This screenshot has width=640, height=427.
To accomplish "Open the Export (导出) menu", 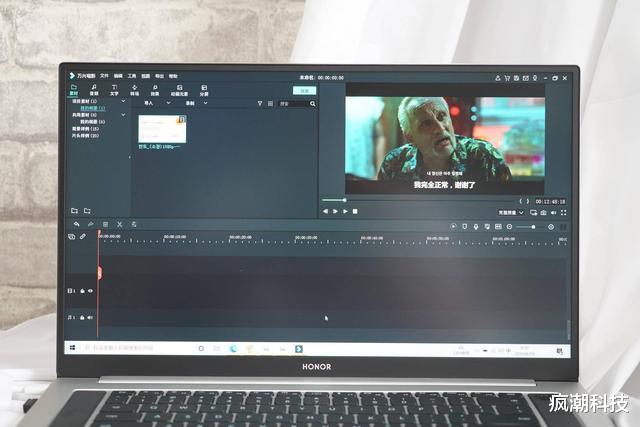I will (160, 76).
